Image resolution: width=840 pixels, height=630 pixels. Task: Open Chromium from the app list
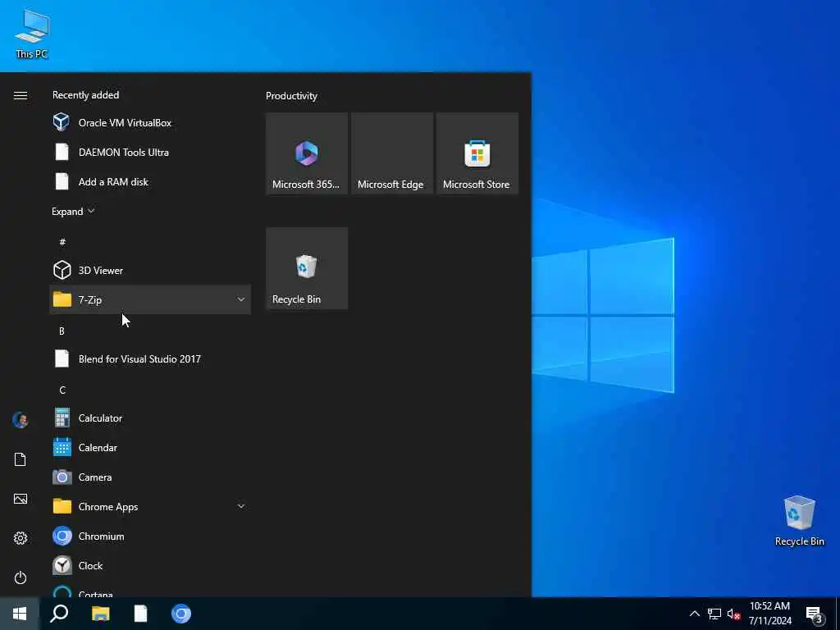[x=150, y=536]
